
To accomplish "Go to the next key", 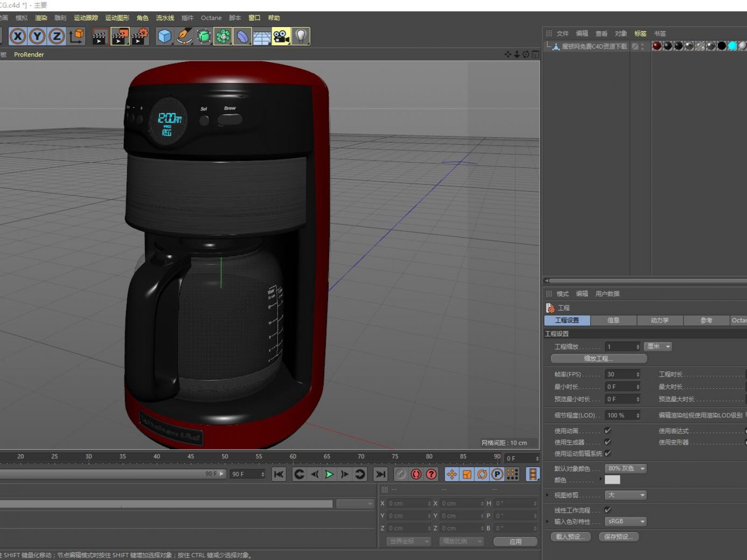I will point(360,474).
